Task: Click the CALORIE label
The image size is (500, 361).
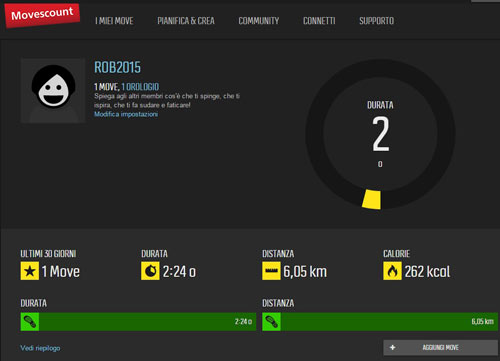Action: tap(396, 254)
